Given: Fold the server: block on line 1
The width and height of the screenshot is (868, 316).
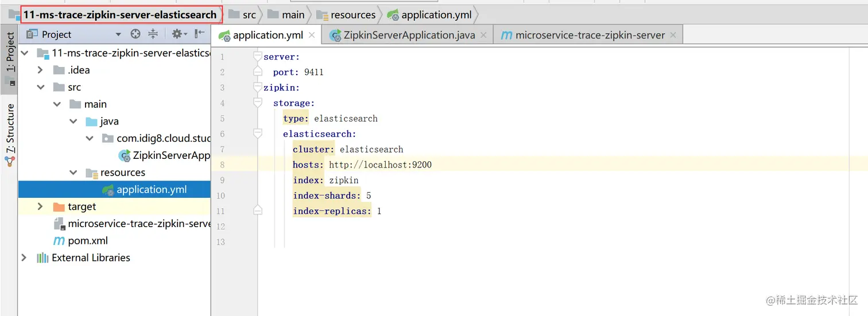Looking at the screenshot, I should [258, 56].
